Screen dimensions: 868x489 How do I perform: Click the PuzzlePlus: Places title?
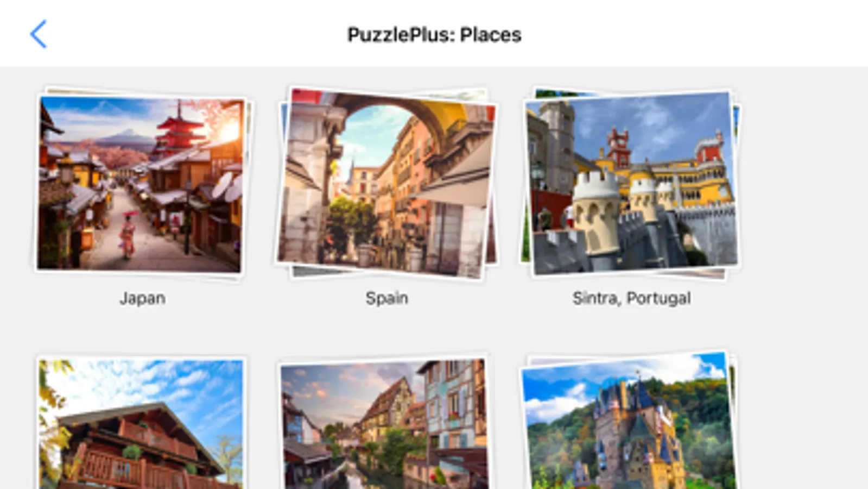(434, 35)
